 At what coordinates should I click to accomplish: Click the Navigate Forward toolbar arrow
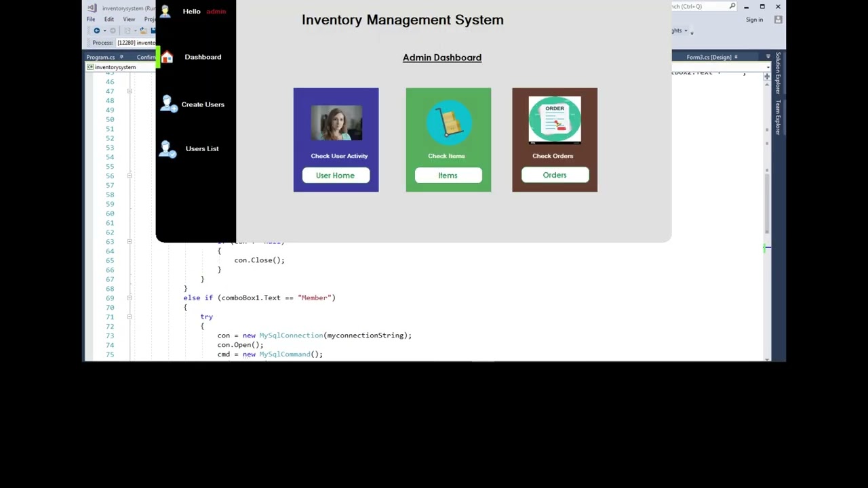[113, 30]
